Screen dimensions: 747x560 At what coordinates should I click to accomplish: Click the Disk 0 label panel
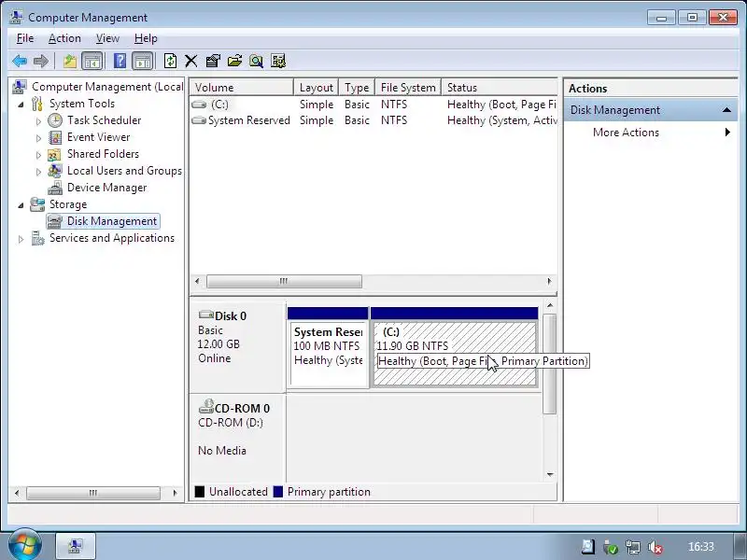coord(238,347)
